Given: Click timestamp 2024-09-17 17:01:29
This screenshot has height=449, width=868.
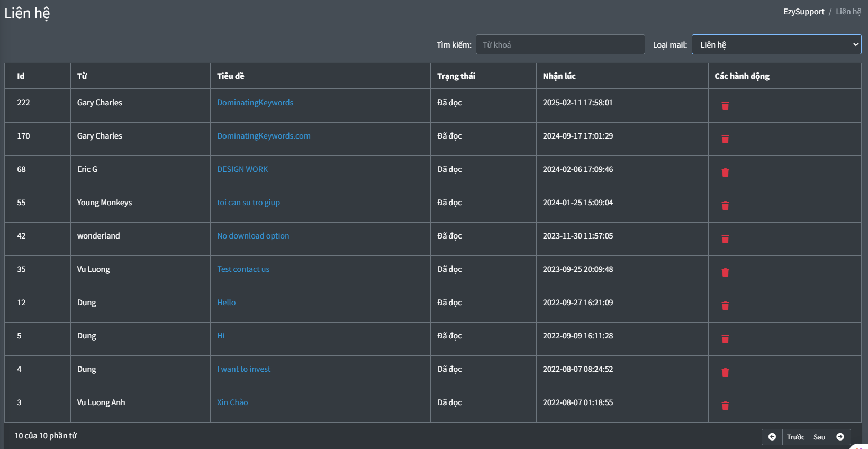Looking at the screenshot, I should tap(578, 136).
